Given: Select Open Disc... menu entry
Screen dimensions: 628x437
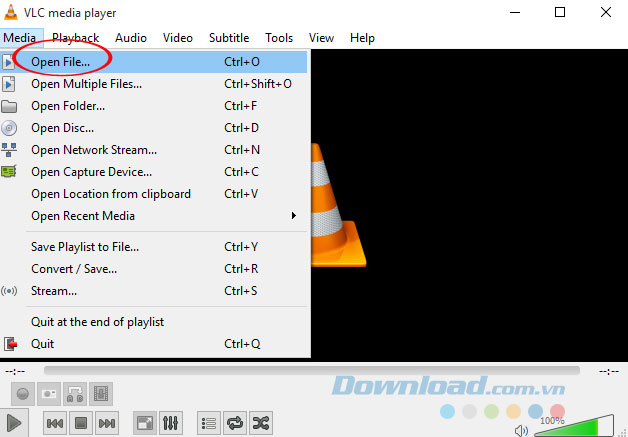Looking at the screenshot, I should point(153,128).
